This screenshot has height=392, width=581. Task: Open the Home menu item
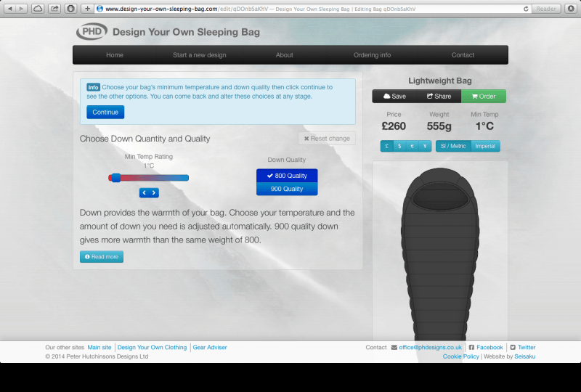(115, 55)
